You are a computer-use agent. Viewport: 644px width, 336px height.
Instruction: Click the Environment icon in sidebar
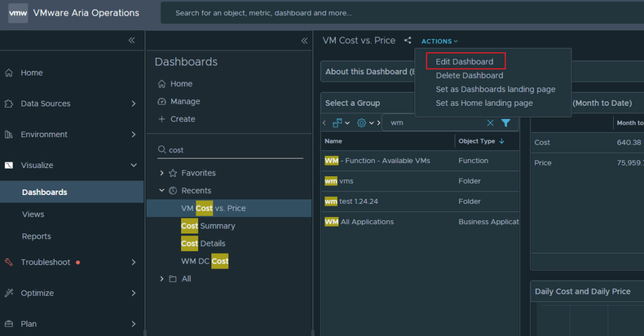[x=9, y=134]
